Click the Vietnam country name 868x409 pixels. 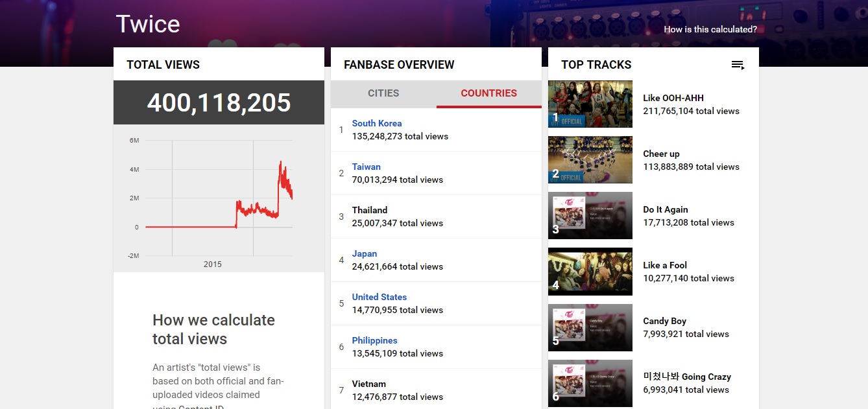click(x=369, y=384)
